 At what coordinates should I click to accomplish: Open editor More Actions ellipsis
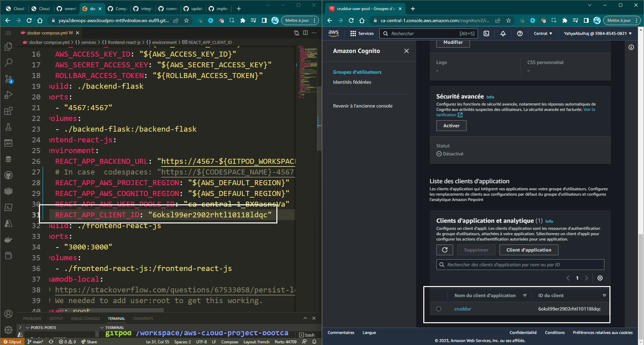tap(314, 33)
